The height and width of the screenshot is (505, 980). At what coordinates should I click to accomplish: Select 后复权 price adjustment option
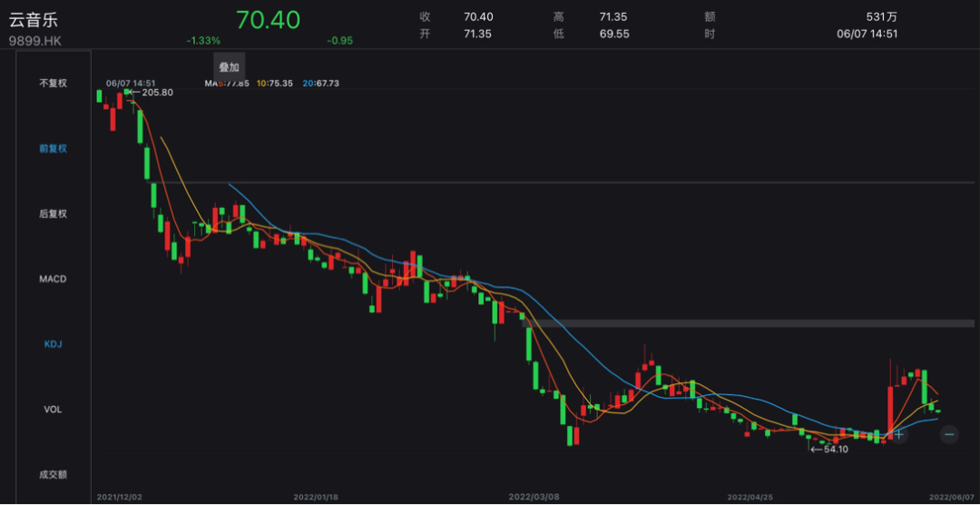tap(54, 213)
